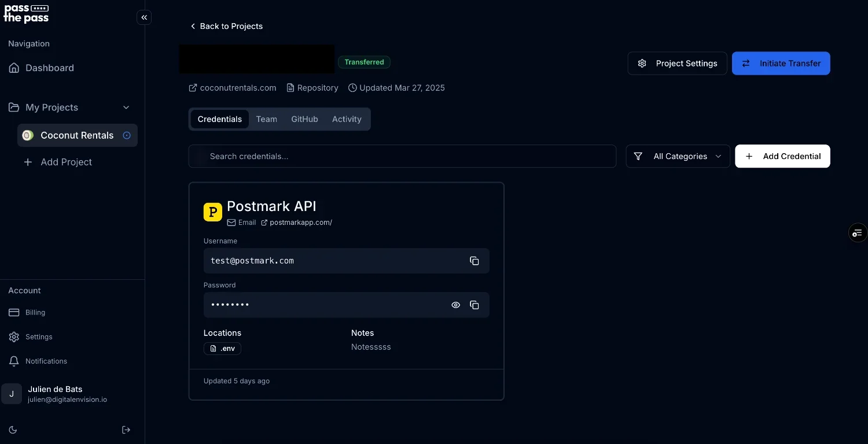The image size is (868, 444).
Task: Click the logout icon in sidebar
Action: [126, 430]
